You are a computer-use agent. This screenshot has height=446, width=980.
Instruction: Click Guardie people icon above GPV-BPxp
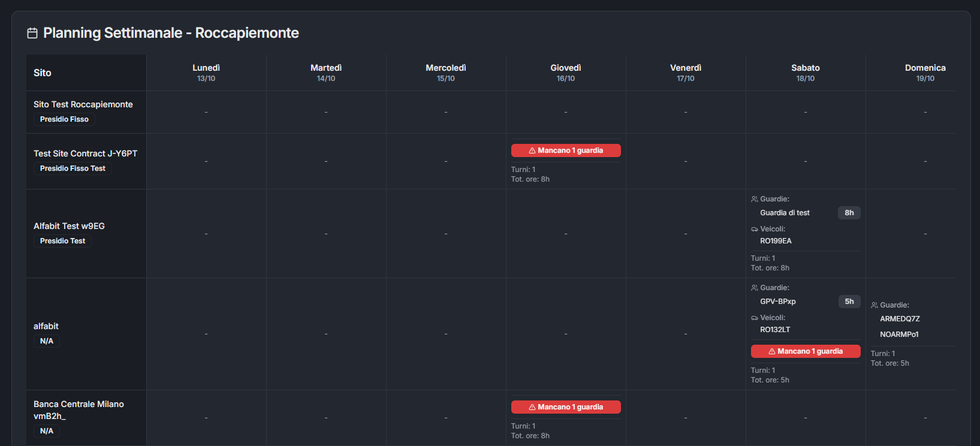755,288
